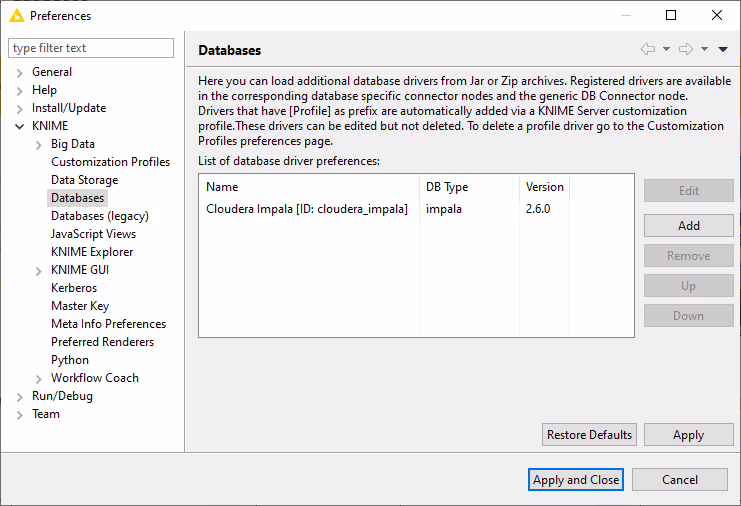Collapse the KNIME tree node
Screen dimensions: 741x506
[20, 126]
